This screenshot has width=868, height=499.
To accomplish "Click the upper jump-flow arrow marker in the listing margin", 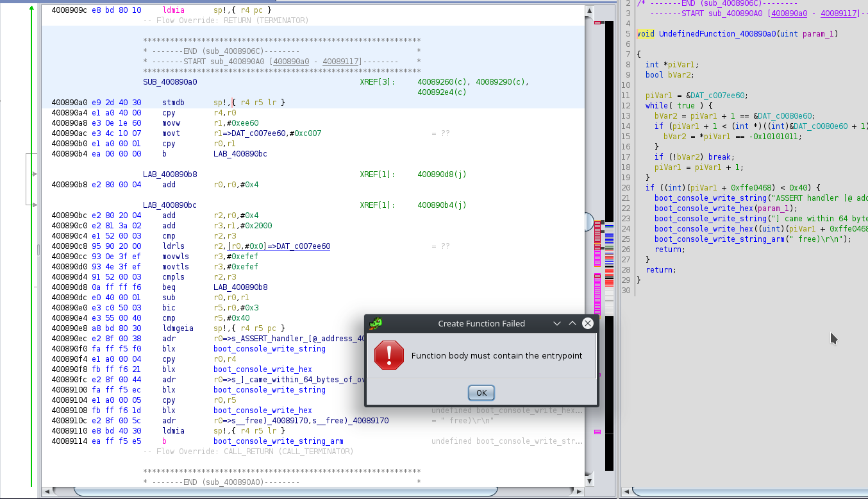I will pos(34,173).
